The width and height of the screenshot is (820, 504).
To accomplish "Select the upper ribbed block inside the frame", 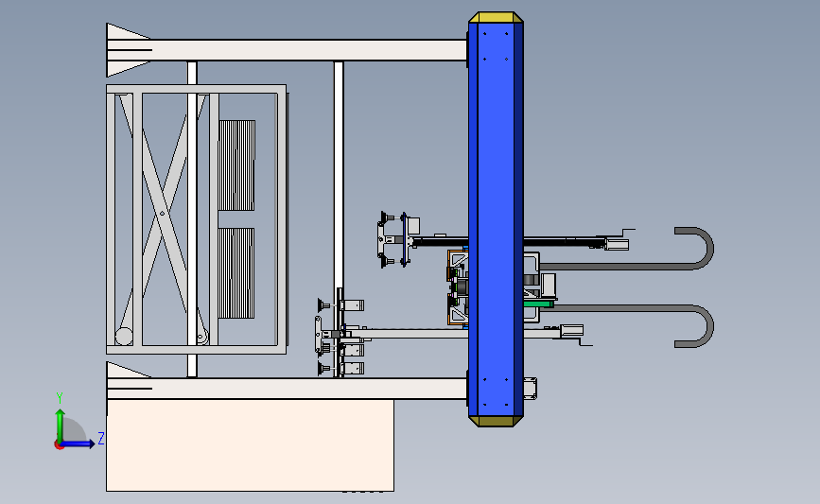I will tap(236, 165).
